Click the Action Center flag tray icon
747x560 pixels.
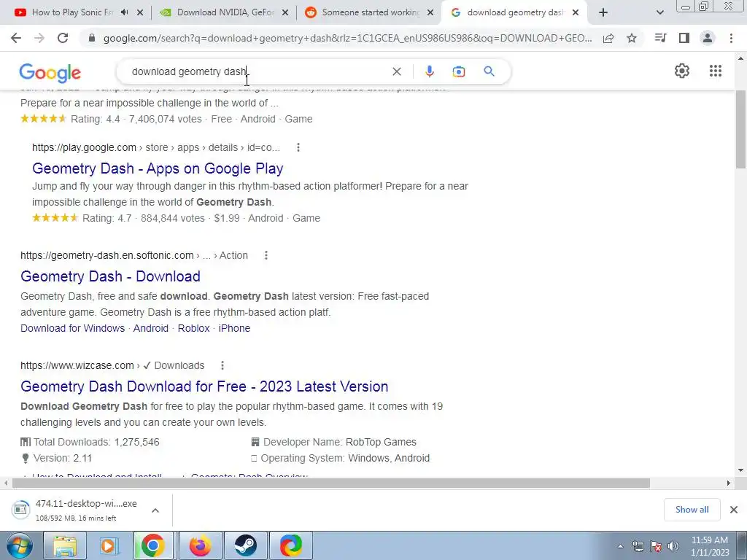[656, 546]
